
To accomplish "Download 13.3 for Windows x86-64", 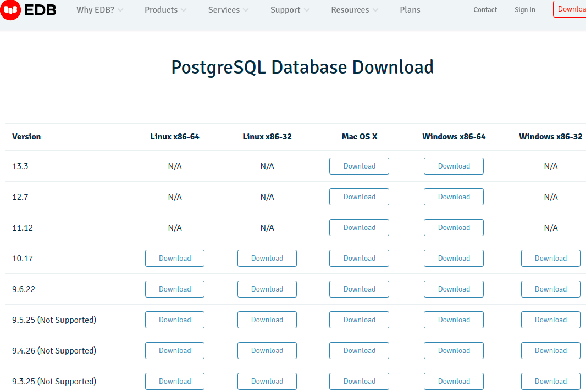I will point(454,166).
